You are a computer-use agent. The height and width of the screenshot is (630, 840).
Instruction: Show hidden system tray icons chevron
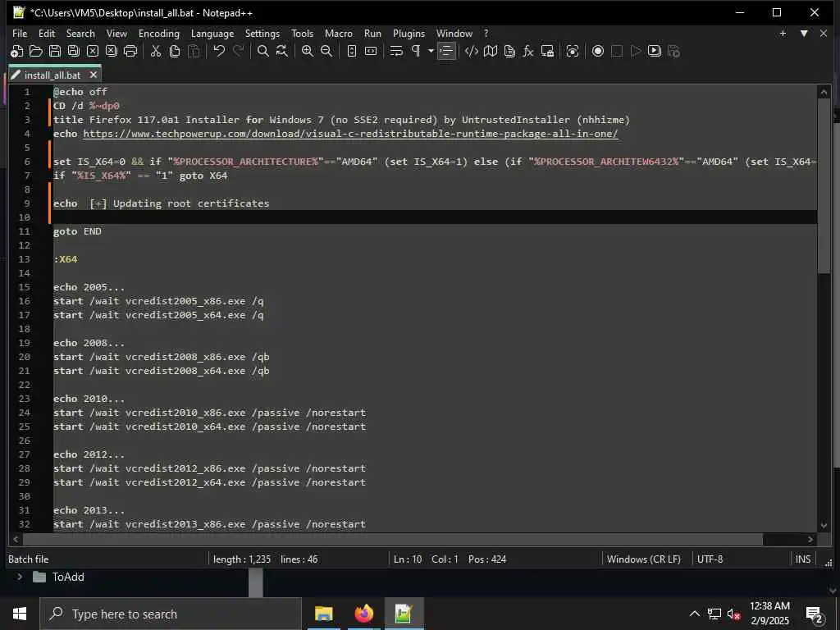694,614
